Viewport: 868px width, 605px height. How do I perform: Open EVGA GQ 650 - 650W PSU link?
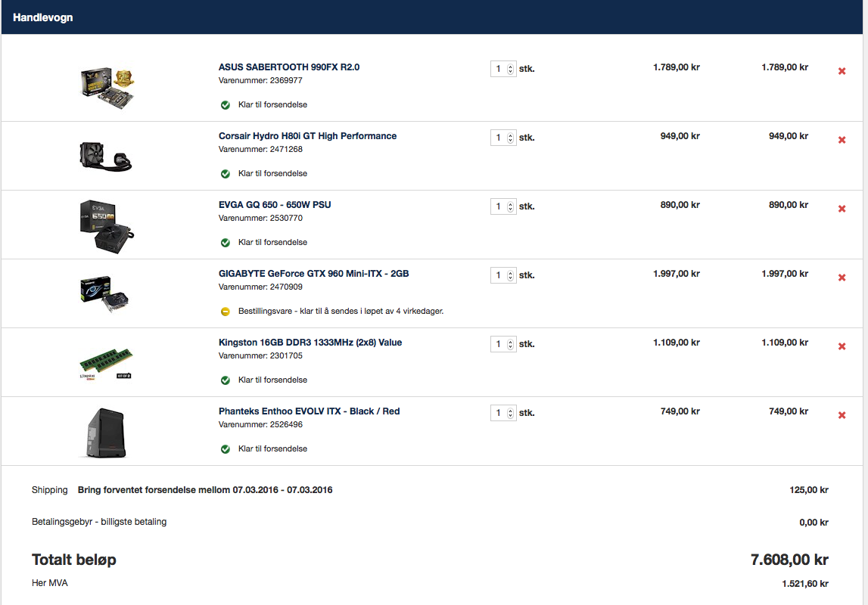275,205
